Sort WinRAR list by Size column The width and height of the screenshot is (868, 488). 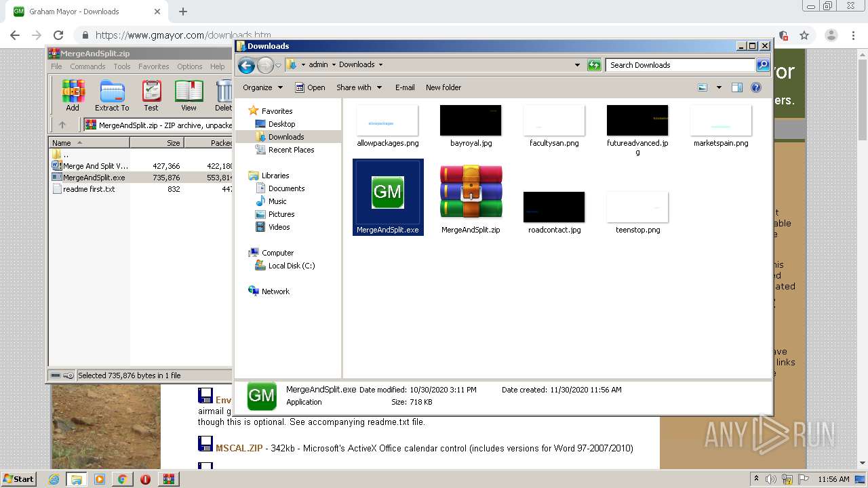click(157, 143)
